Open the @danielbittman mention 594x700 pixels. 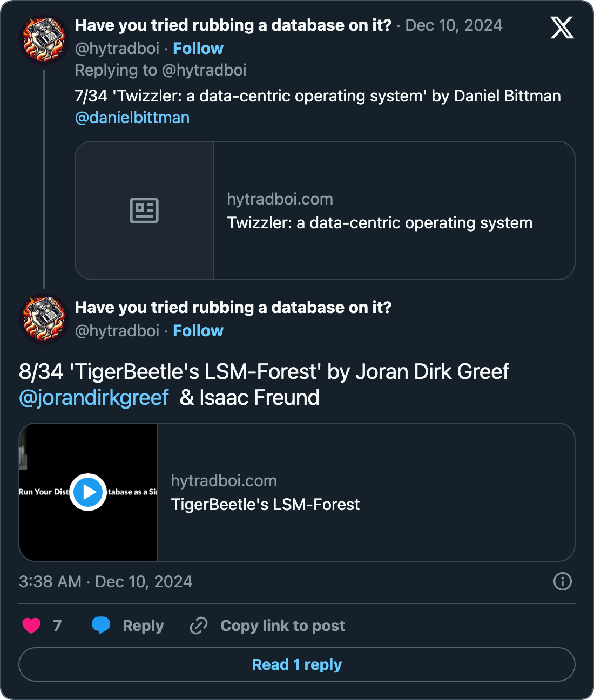pos(132,118)
